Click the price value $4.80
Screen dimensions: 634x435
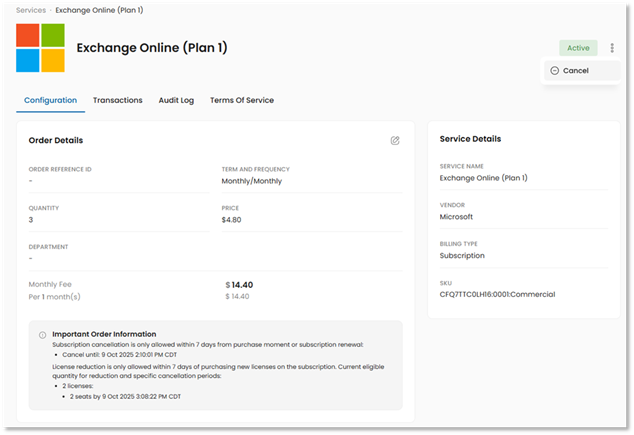[x=231, y=220]
